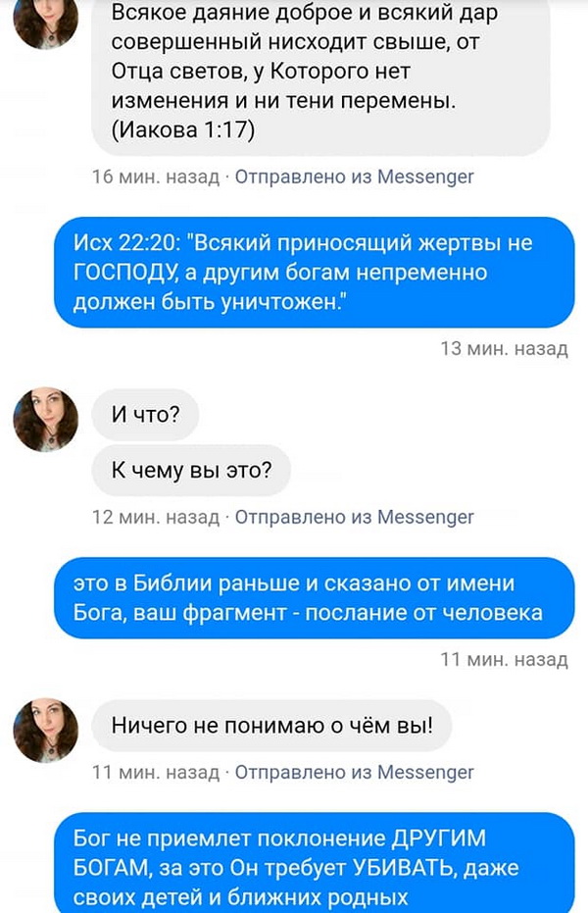This screenshot has height=913, width=588.
Task: Select "Ничего не понимаю о чём вы!" message
Action: [271, 726]
